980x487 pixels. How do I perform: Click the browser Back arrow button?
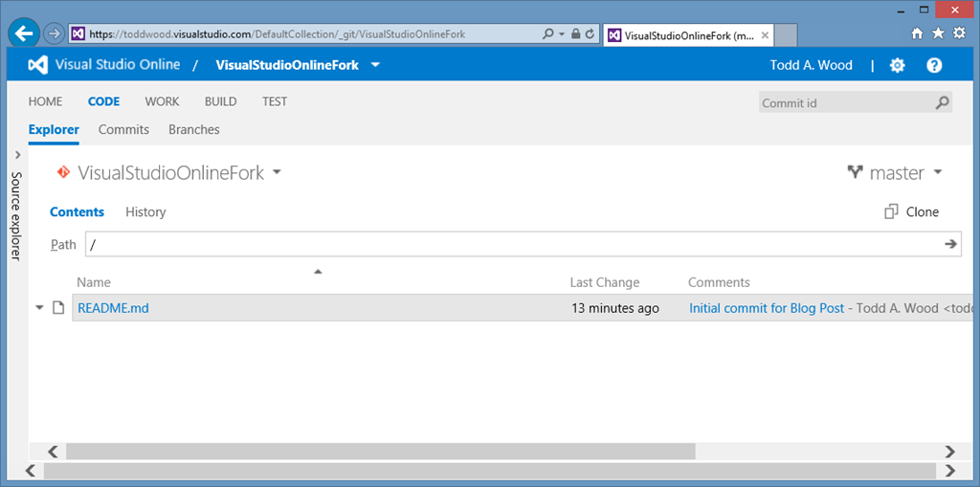24,33
